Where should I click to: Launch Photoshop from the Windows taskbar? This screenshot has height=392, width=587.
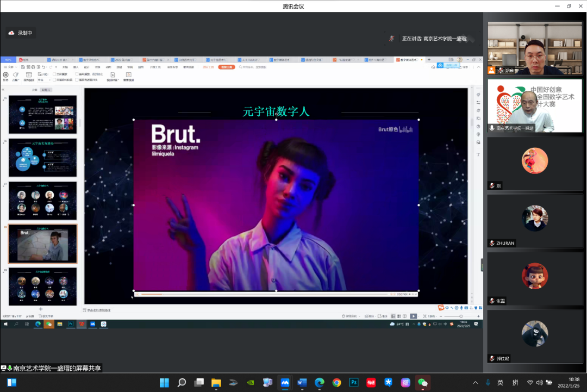pos(354,383)
